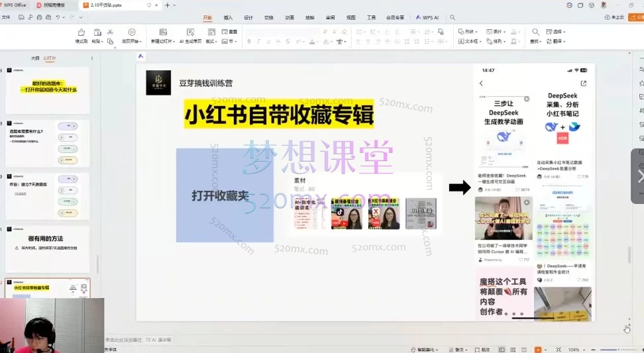Click the New Slide (新建幻灯片) icon
The image size is (644, 353).
(x=163, y=32)
